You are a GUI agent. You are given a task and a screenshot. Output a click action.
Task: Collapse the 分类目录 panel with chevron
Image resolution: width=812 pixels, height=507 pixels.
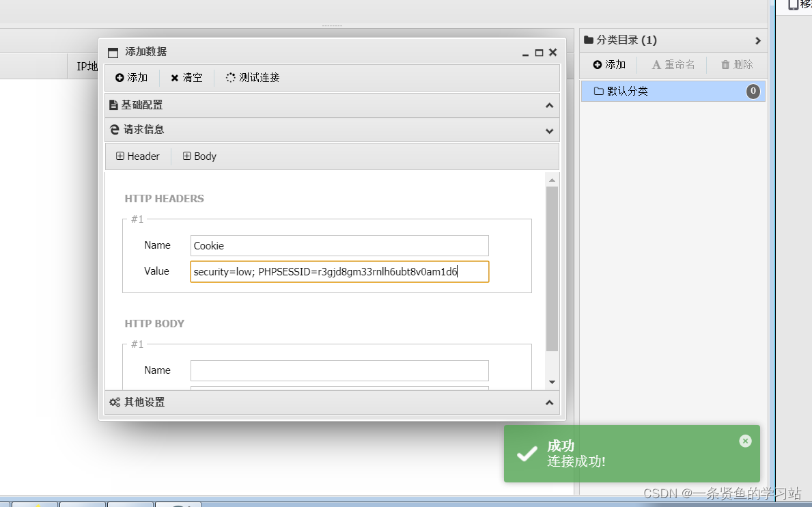click(757, 40)
